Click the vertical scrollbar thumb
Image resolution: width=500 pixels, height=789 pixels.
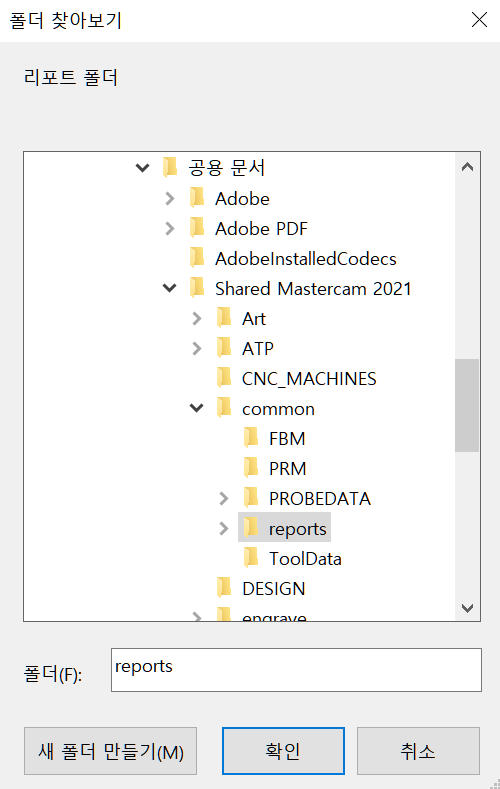(467, 406)
